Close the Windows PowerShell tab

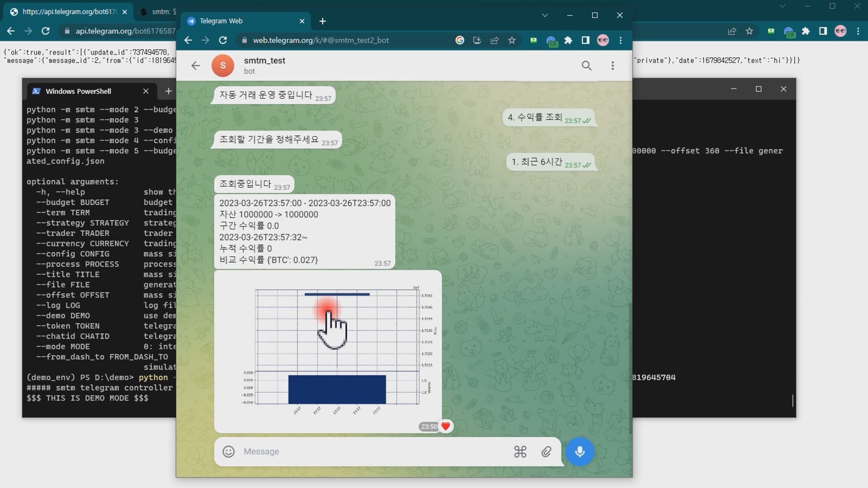[x=146, y=91]
